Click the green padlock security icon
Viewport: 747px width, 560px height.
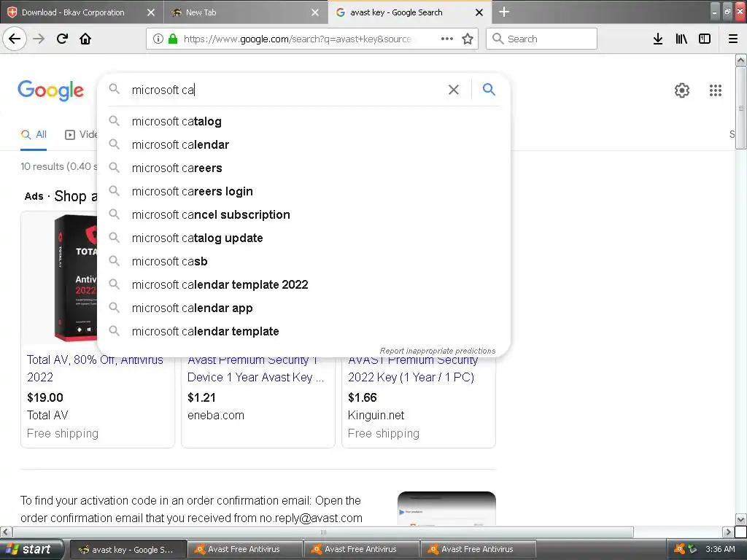[173, 39]
